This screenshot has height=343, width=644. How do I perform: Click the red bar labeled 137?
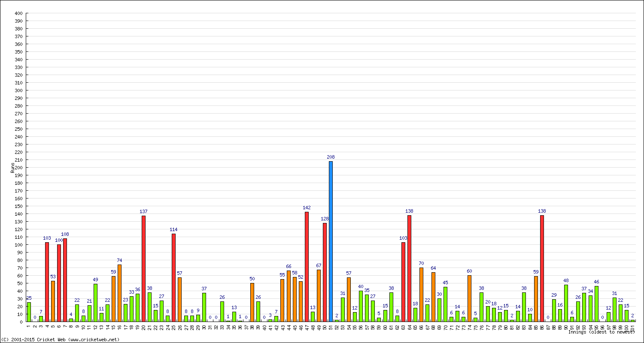pyautogui.click(x=143, y=269)
